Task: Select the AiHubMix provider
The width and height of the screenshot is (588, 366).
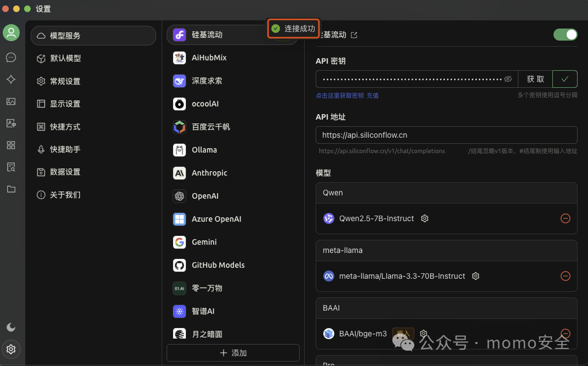Action: click(x=233, y=58)
